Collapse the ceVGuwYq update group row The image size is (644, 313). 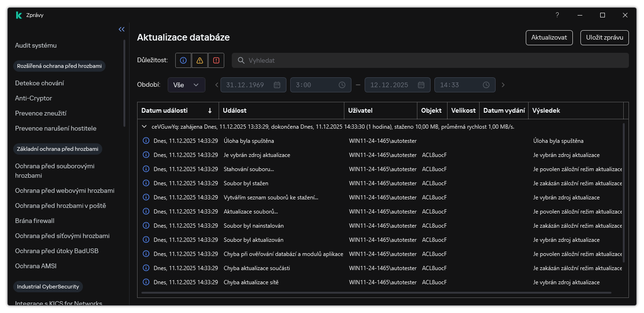pos(145,126)
